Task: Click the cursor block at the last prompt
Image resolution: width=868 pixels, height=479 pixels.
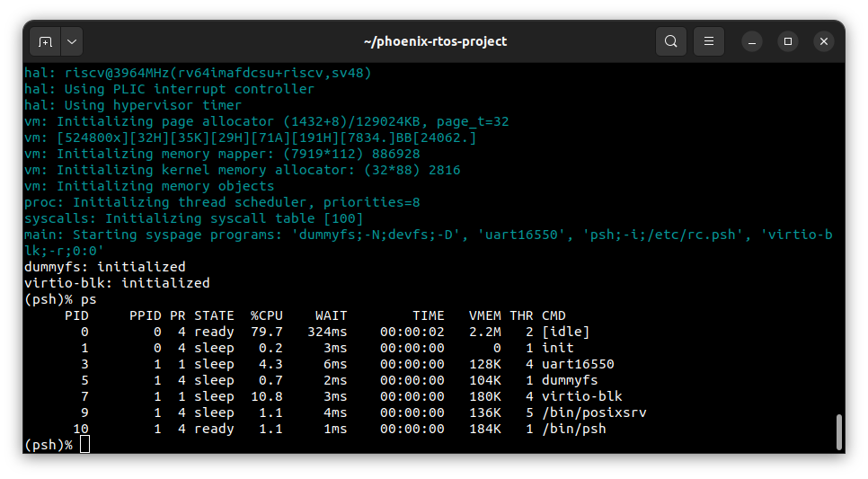Action: coord(85,445)
